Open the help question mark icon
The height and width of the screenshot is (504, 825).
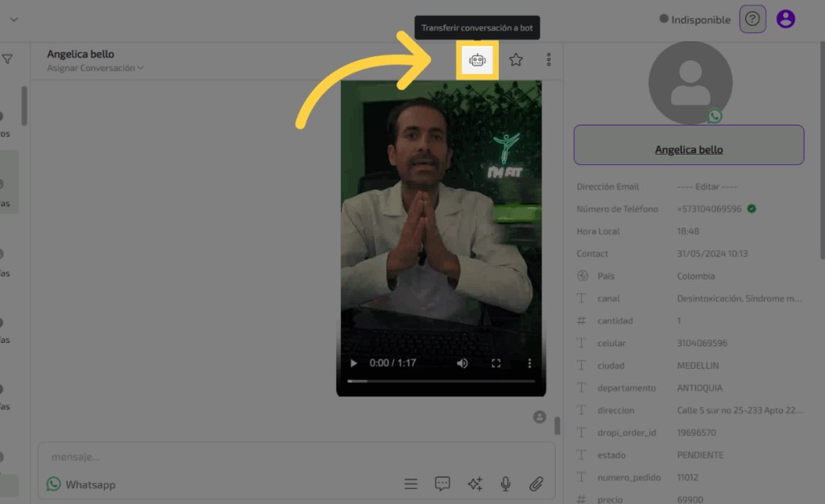point(752,19)
